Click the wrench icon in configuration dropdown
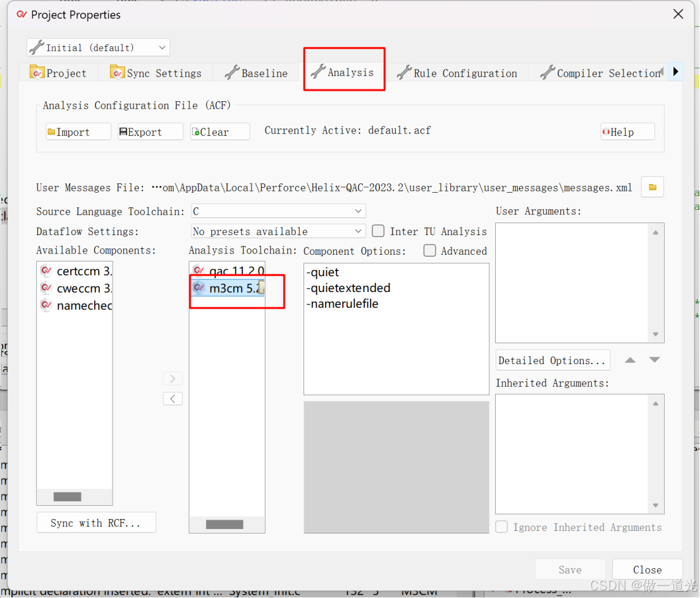This screenshot has height=598, width=700. point(37,47)
